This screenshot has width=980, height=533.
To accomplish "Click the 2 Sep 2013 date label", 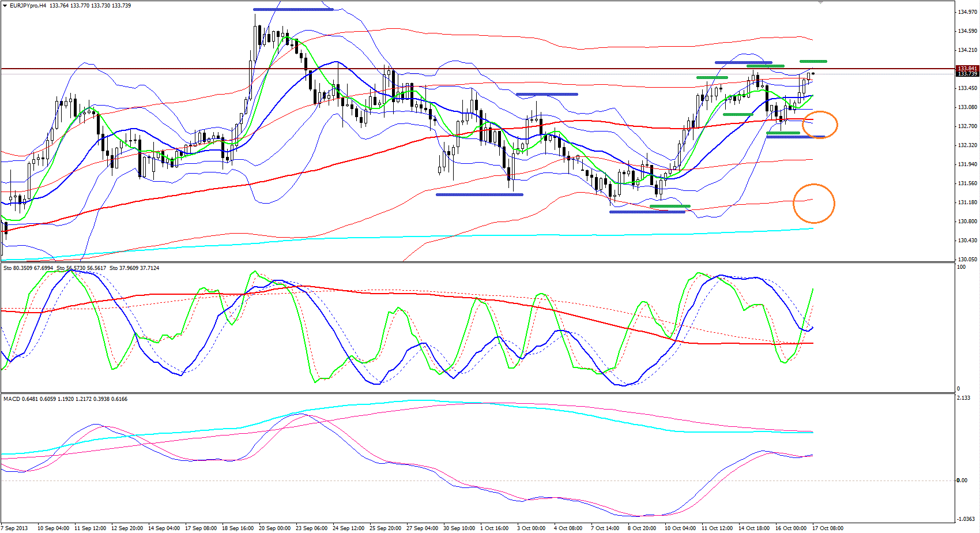I will tap(15, 528).
